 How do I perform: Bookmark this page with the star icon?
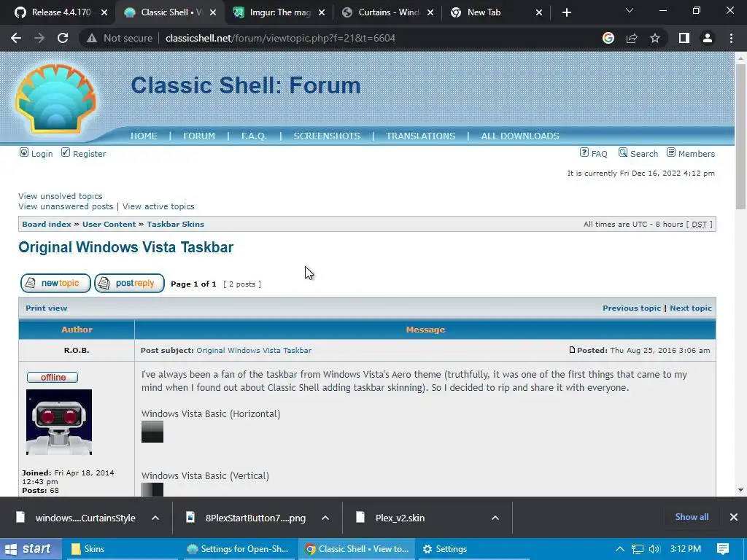[x=655, y=38]
